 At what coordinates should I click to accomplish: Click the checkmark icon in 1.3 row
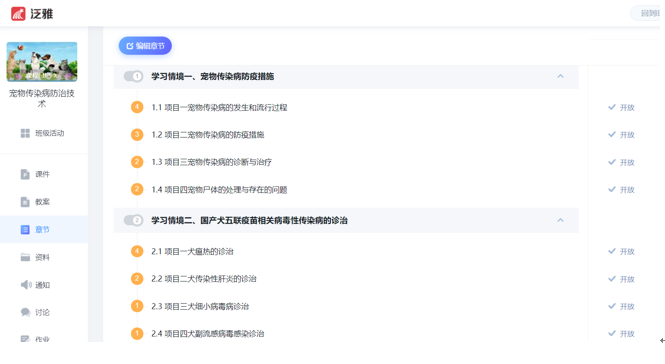(x=612, y=162)
